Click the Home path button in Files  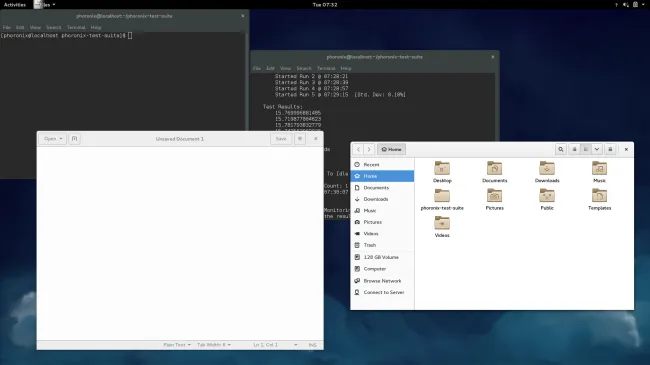pyautogui.click(x=391, y=149)
